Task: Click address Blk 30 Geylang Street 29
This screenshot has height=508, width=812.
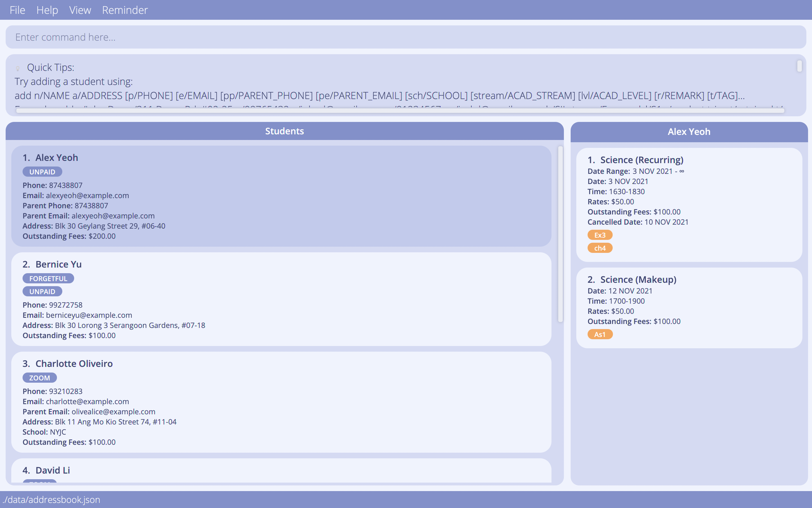Action: point(110,226)
